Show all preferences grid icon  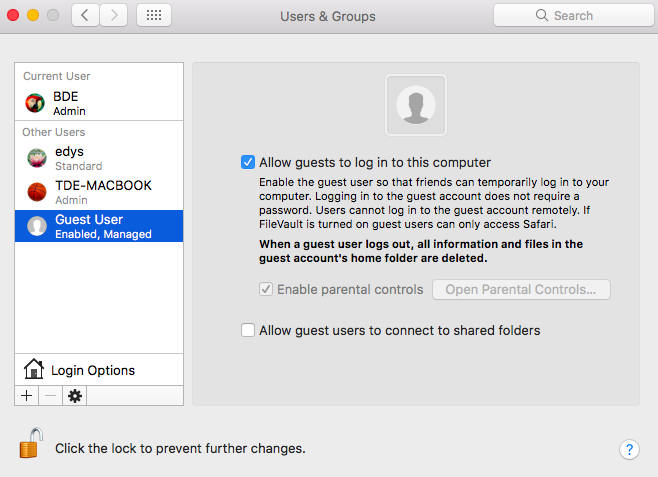point(154,16)
